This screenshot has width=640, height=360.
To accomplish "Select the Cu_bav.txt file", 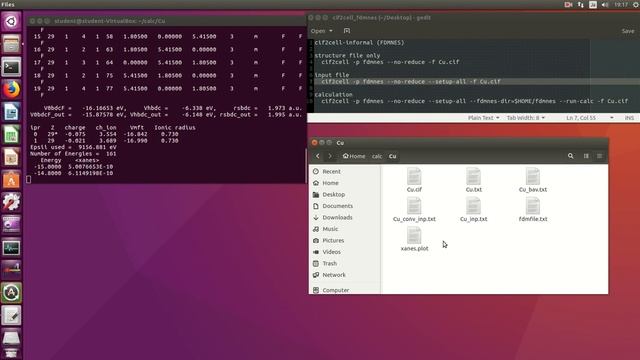I will [533, 180].
